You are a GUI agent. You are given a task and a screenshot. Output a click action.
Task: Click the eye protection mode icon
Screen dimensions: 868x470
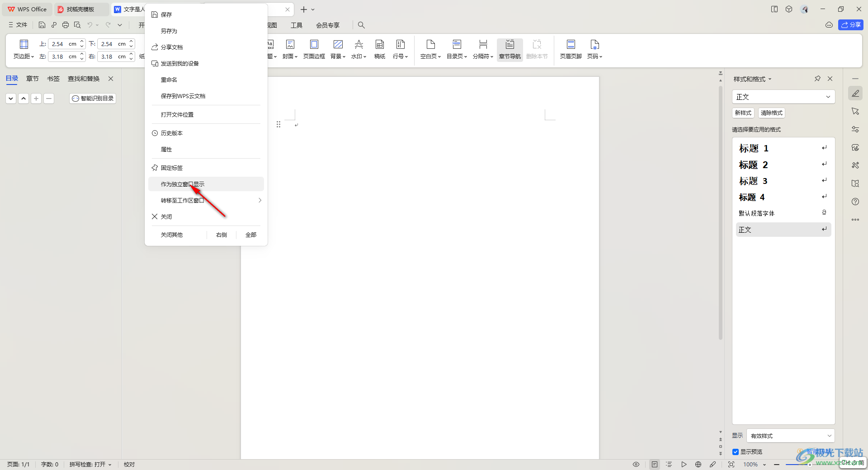(636, 464)
